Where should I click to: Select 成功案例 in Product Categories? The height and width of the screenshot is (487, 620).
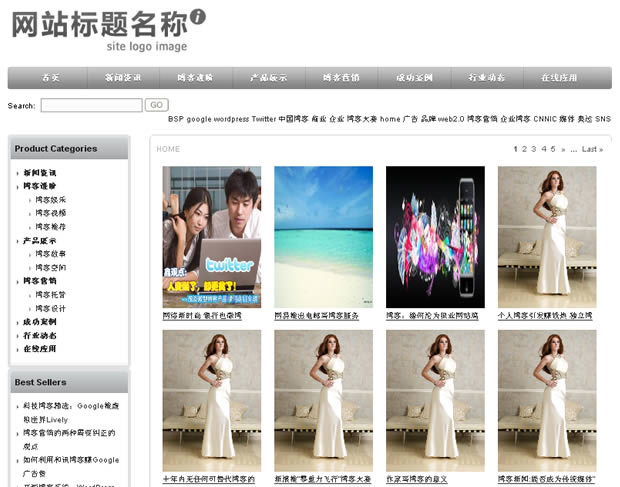point(40,322)
